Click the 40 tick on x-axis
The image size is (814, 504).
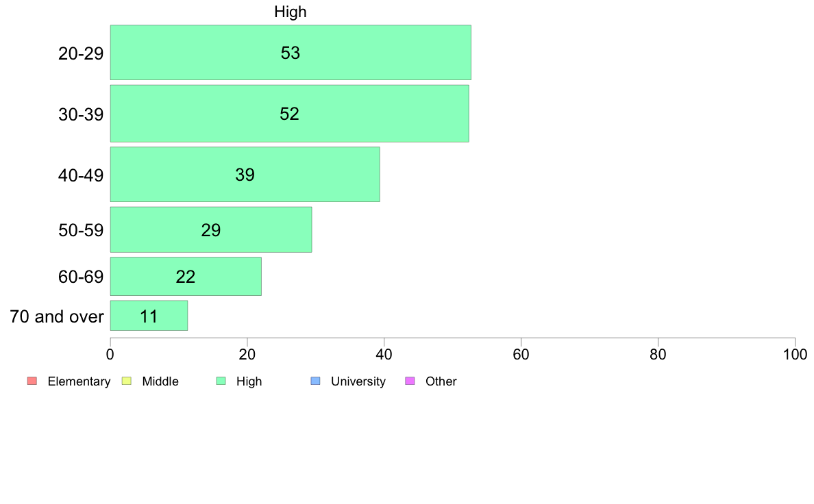tap(384, 355)
